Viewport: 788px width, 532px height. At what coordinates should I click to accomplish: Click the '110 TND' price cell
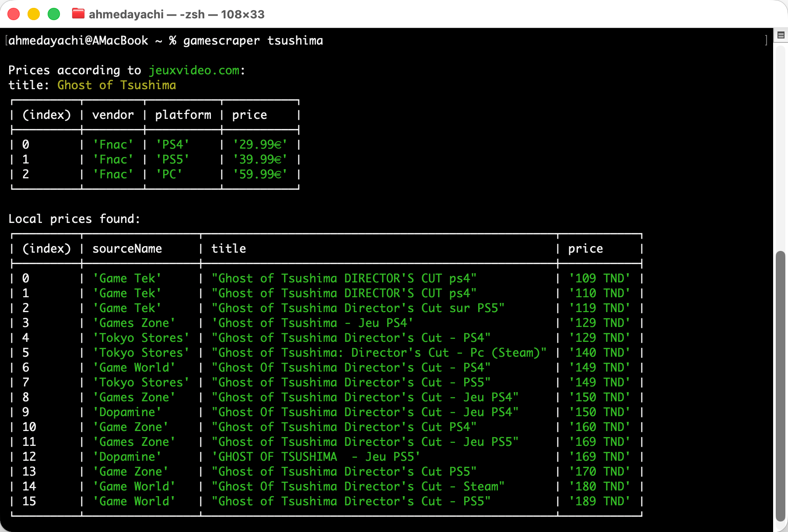pos(599,293)
